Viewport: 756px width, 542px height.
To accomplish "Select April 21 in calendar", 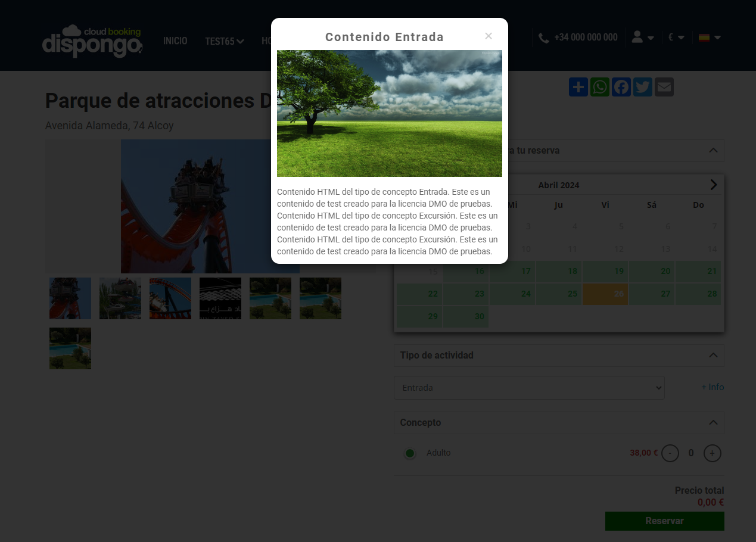I will (698, 272).
